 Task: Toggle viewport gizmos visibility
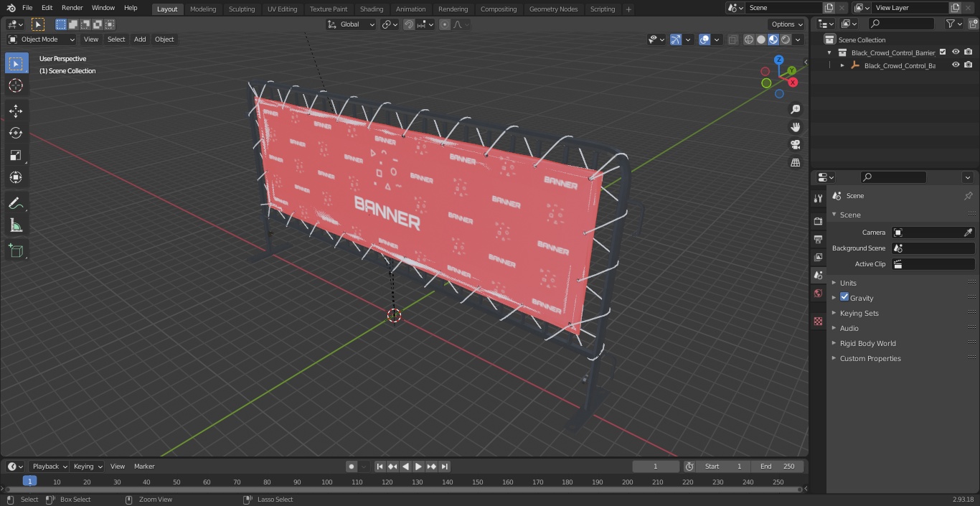pyautogui.click(x=675, y=39)
